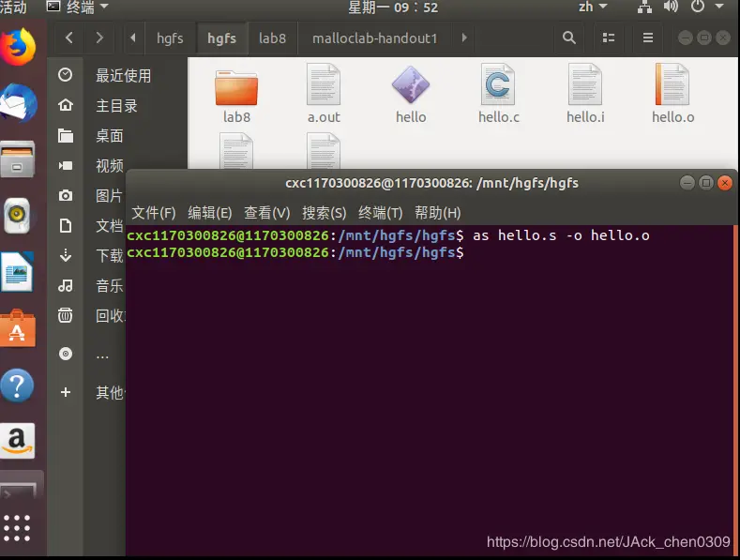This screenshot has width=740, height=560.
Task: Open the lab8 folder
Action: tap(236, 96)
